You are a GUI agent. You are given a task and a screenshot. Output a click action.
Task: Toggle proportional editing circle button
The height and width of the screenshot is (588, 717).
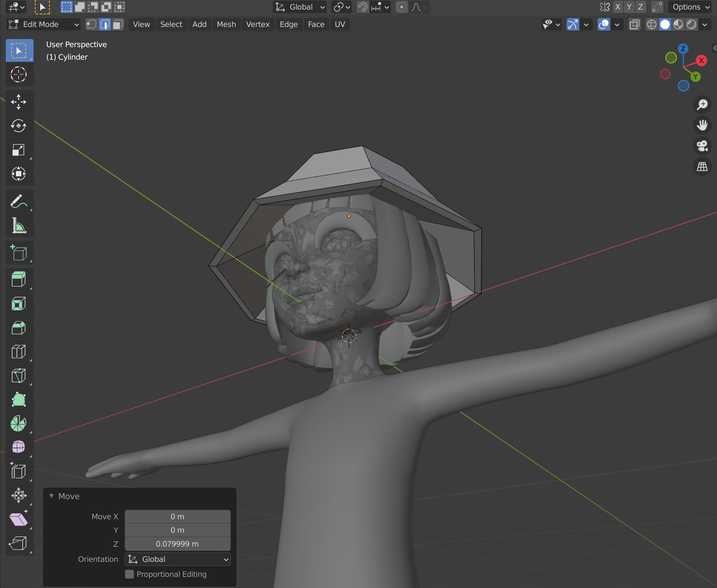point(402,7)
